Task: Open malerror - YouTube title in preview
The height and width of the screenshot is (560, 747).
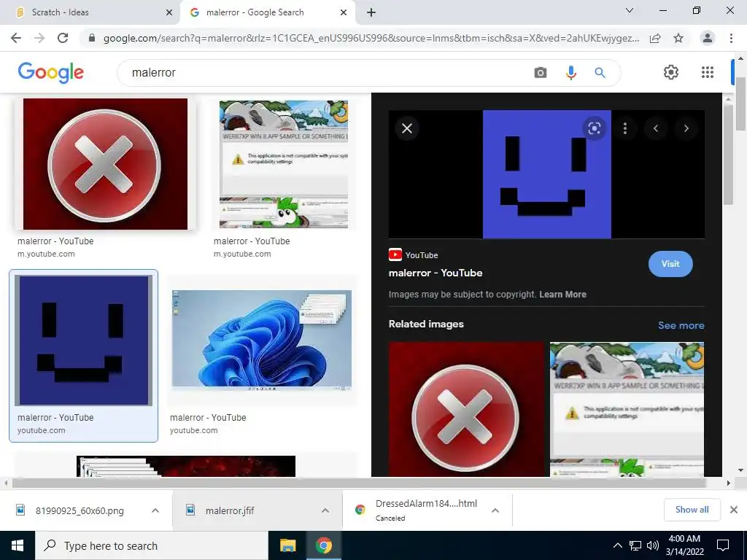Action: [x=436, y=273]
